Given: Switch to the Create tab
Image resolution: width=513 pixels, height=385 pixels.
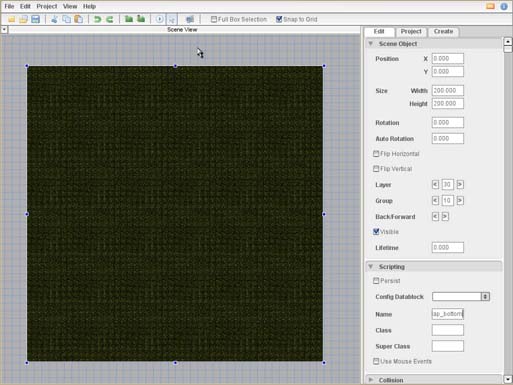Looking at the screenshot, I should [443, 31].
